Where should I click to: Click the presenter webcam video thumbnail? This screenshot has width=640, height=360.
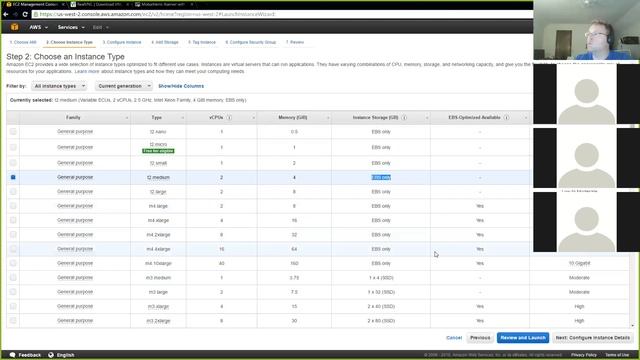click(x=587, y=30)
